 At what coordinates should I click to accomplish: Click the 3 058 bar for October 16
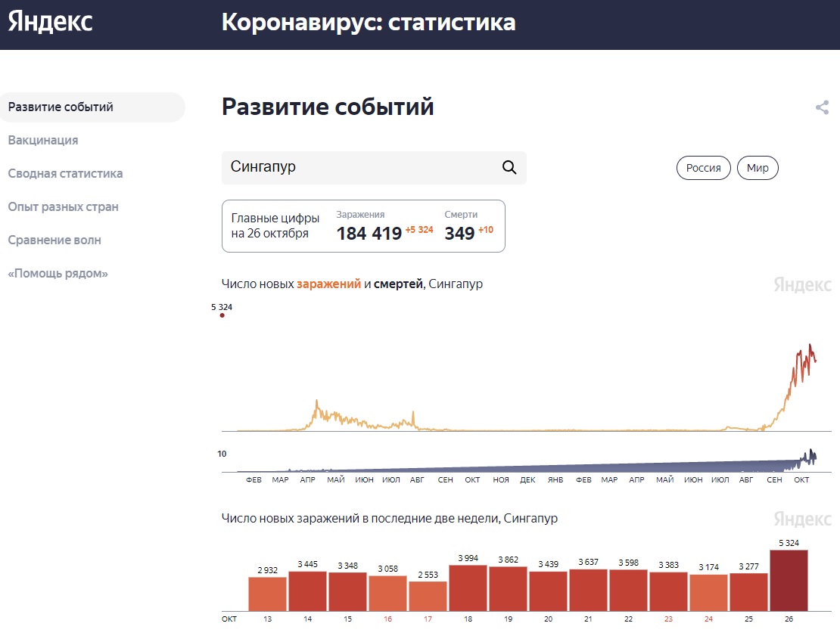(388, 594)
